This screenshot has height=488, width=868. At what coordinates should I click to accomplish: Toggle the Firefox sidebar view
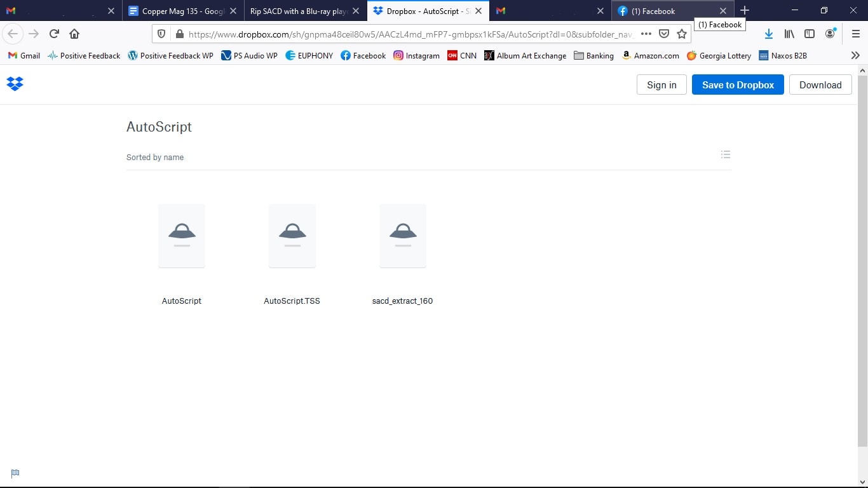tap(810, 34)
